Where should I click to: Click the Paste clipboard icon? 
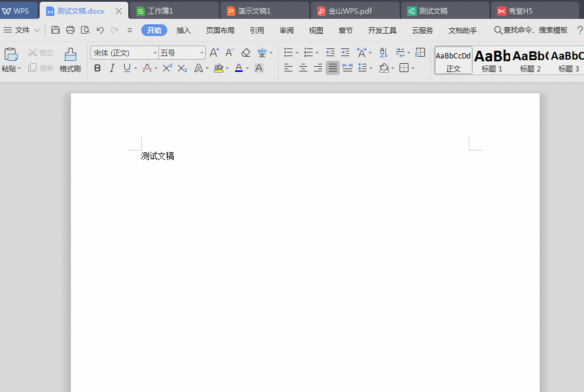click(x=11, y=54)
